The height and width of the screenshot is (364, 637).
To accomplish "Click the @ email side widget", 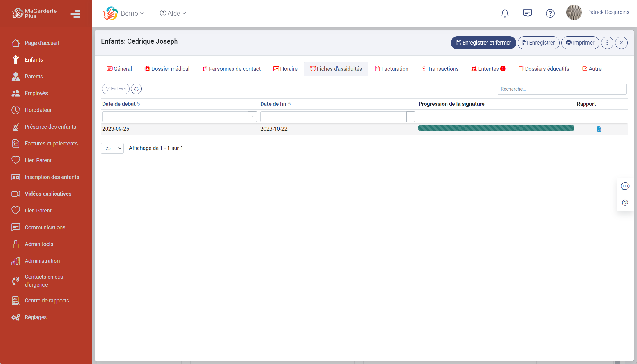I will tap(625, 202).
